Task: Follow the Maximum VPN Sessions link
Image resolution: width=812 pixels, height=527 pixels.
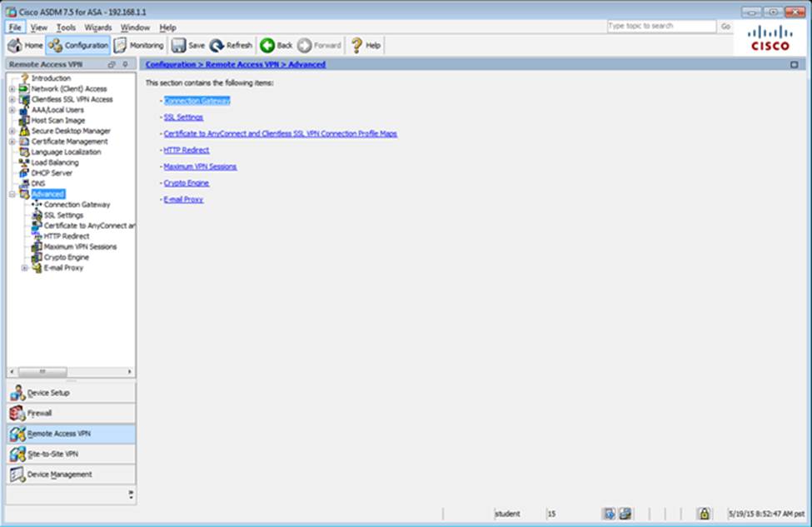Action: tap(200, 167)
